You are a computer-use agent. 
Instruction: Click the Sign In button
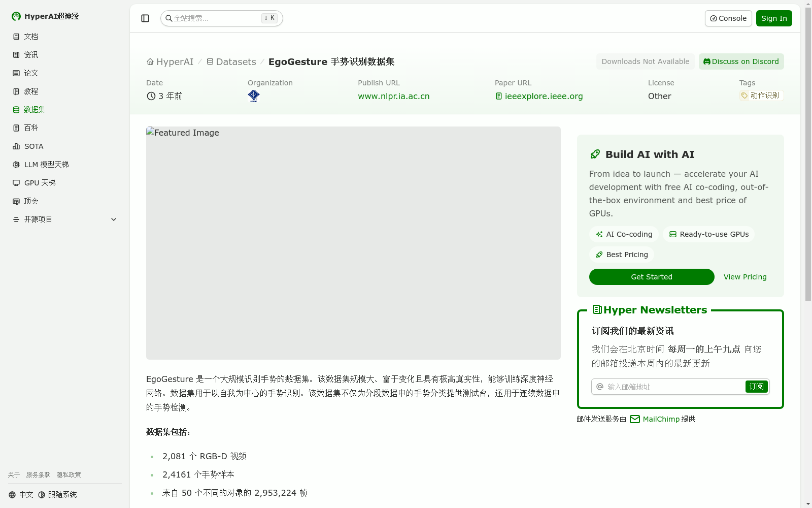click(774, 18)
